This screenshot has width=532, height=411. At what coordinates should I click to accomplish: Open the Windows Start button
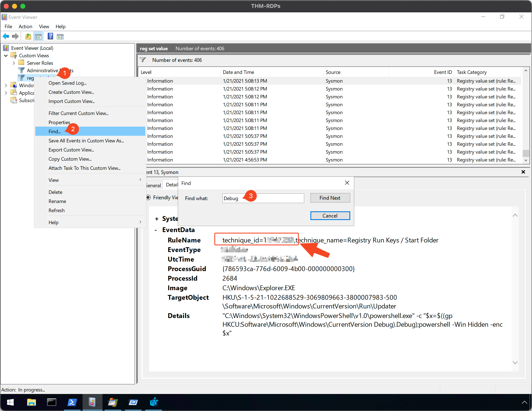coord(10,402)
